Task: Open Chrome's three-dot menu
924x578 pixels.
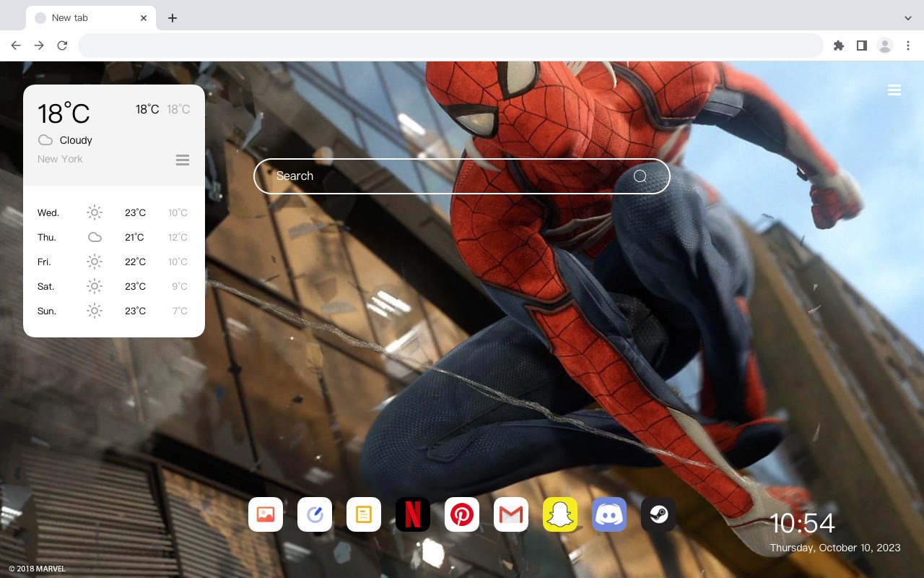Action: click(x=908, y=46)
